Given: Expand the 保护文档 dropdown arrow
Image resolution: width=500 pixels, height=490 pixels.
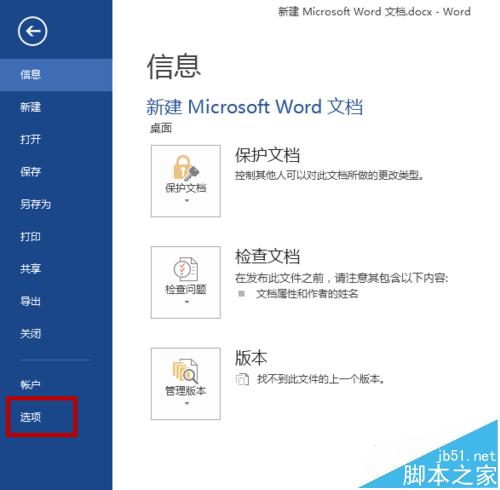Looking at the screenshot, I should 187,201.
